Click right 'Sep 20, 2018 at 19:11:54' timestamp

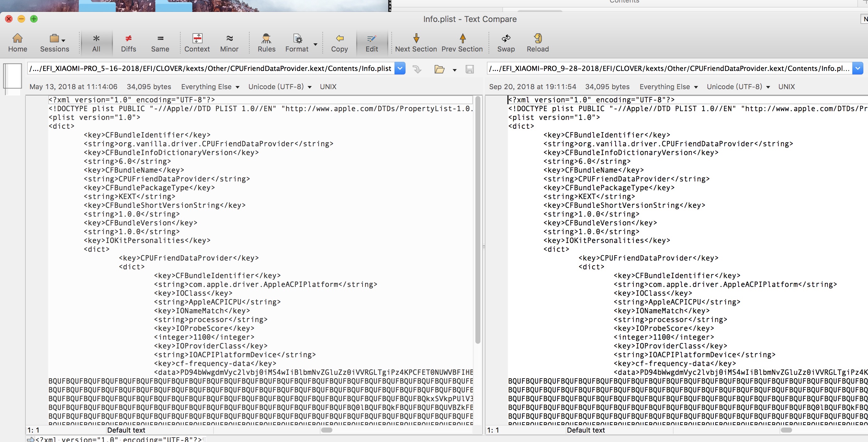(x=533, y=87)
